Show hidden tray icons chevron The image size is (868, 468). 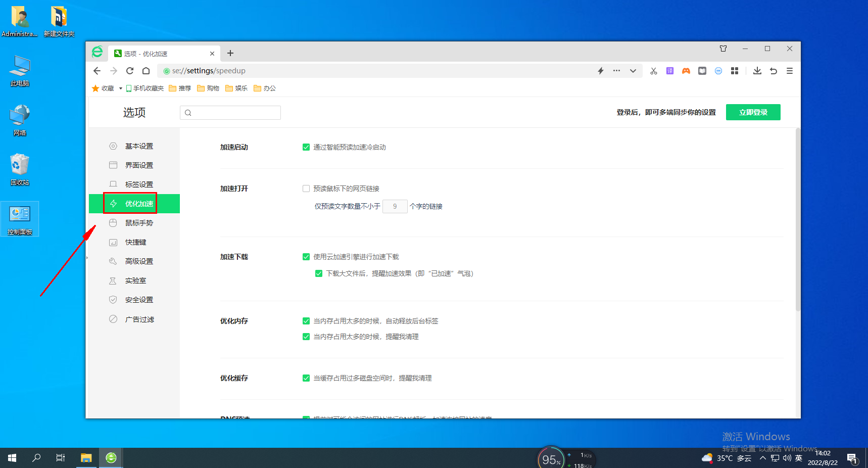763,458
